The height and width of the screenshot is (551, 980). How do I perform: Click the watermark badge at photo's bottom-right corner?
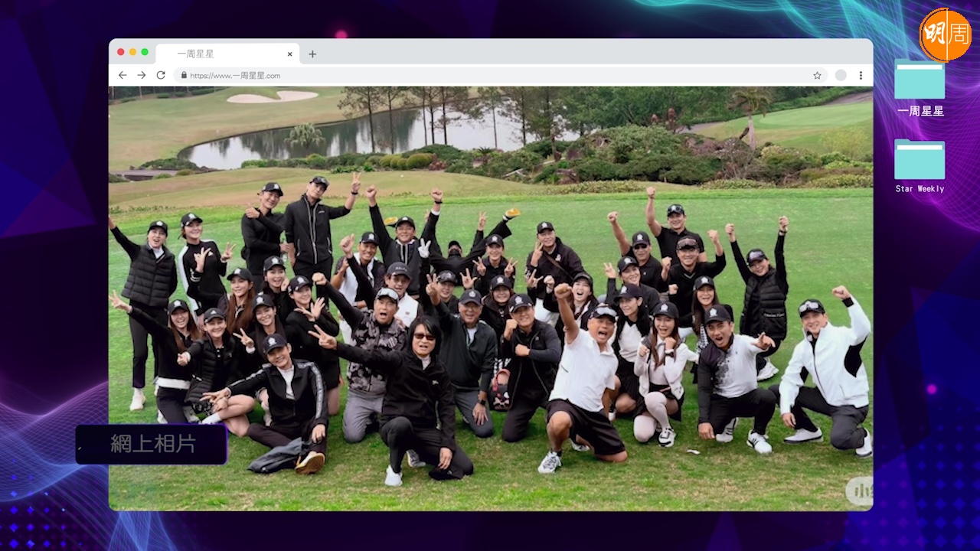point(858,491)
